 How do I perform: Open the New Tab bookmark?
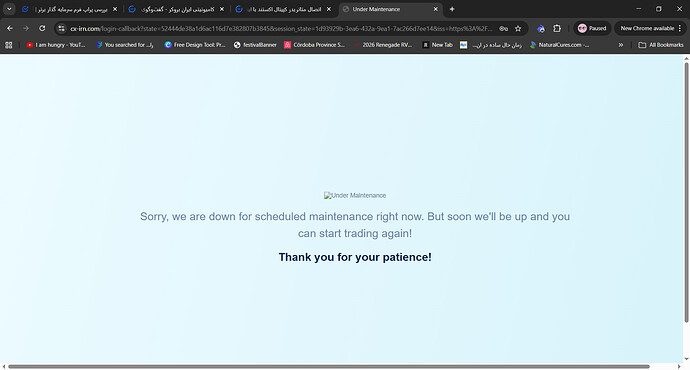437,45
